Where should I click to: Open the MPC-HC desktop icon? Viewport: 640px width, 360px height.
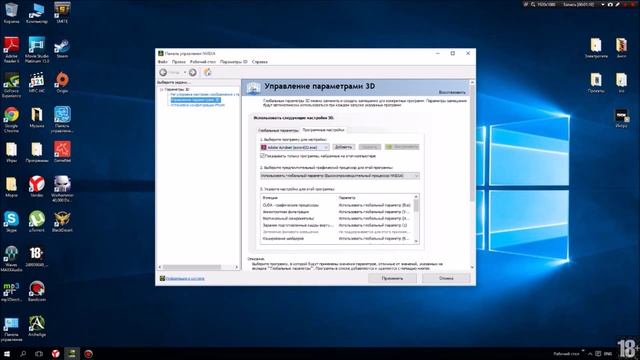[37, 83]
